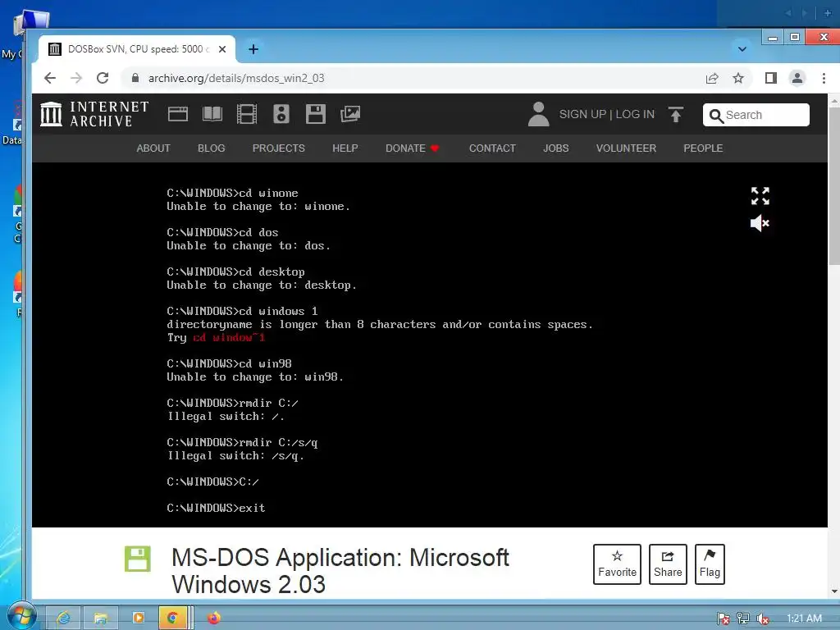Open the DONATE menu item
This screenshot has height=630, width=840.
click(x=412, y=148)
